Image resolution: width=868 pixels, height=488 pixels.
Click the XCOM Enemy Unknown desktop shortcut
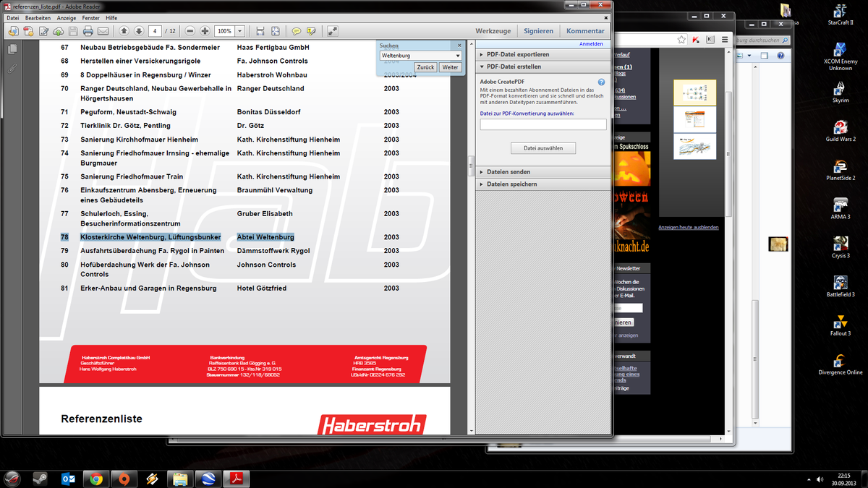pyautogui.click(x=840, y=56)
